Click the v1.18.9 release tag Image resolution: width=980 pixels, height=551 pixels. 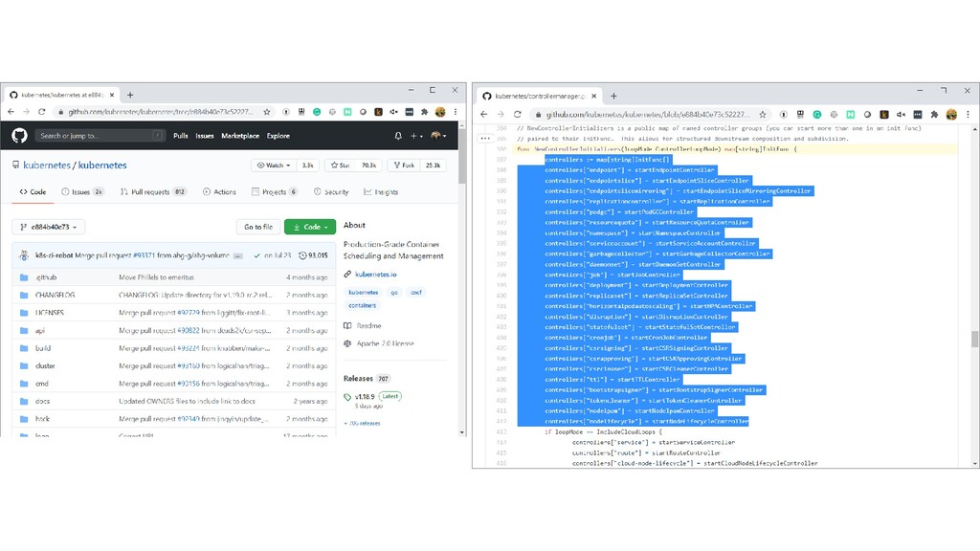click(x=365, y=397)
